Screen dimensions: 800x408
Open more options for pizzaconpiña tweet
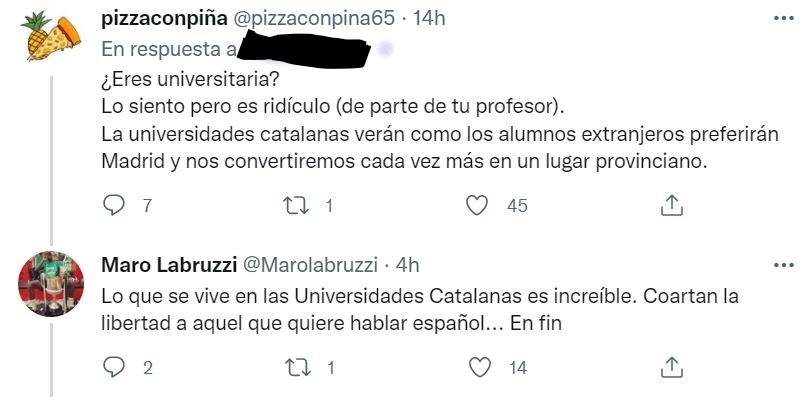tap(779, 19)
